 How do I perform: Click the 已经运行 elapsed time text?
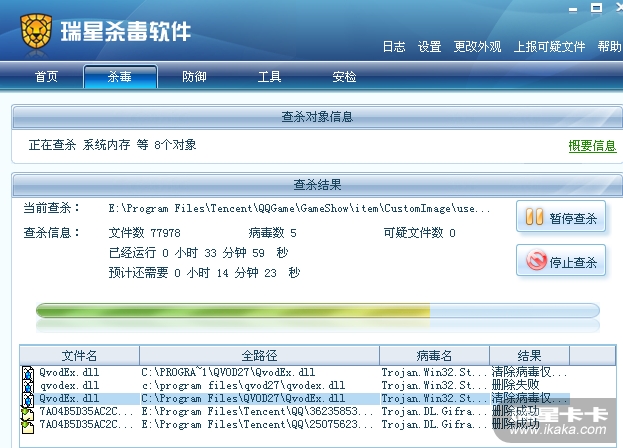[199, 253]
